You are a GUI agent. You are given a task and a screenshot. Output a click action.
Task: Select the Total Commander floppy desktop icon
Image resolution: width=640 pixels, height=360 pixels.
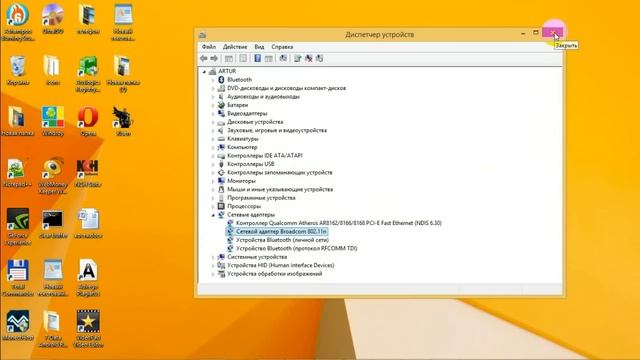18,278
